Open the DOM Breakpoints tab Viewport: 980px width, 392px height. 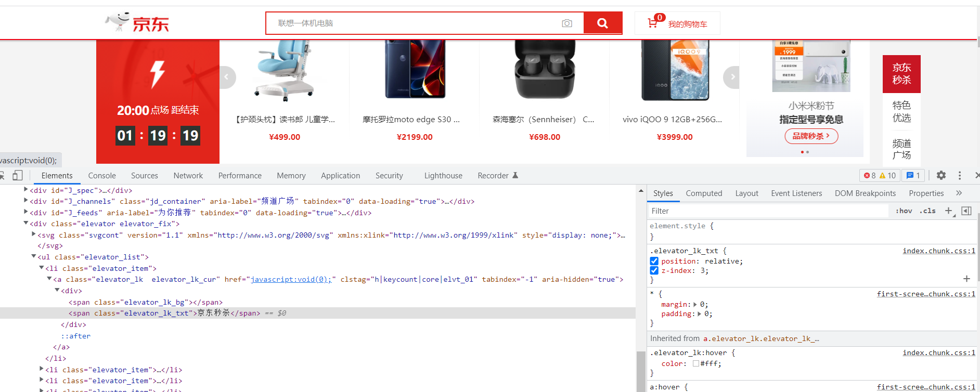pyautogui.click(x=865, y=193)
